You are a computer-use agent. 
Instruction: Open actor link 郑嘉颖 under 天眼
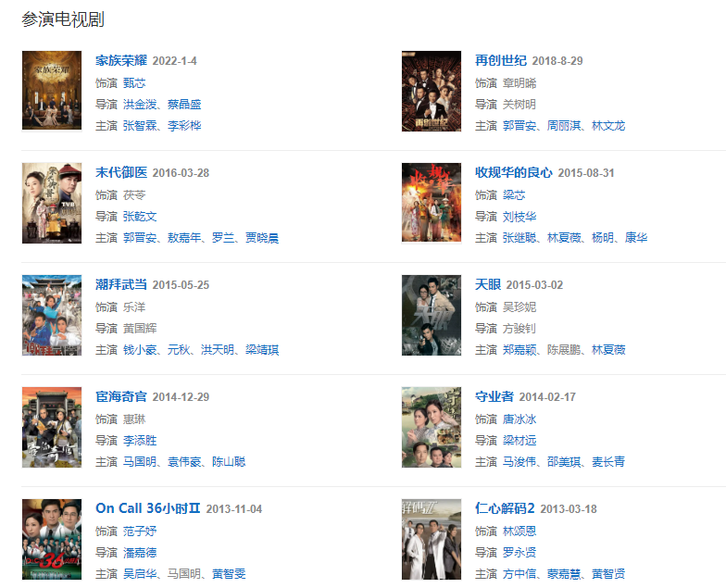pos(519,350)
